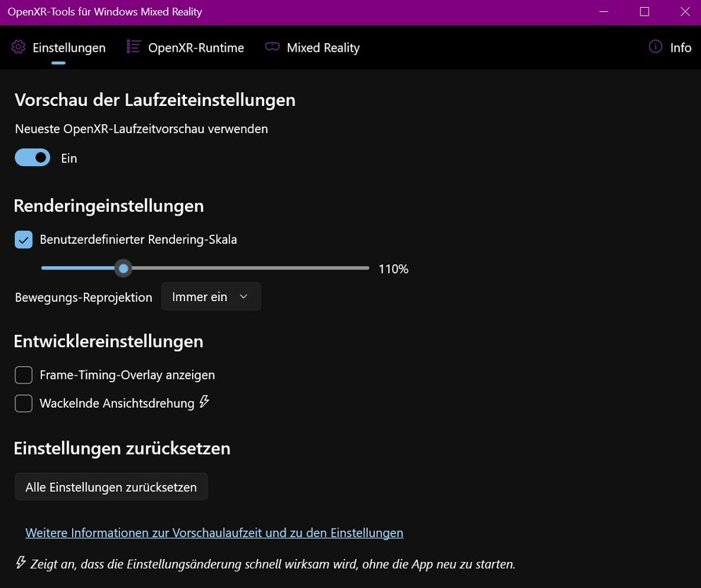Open Info via the circled-i icon
This screenshot has width=701, height=588.
pyautogui.click(x=656, y=47)
